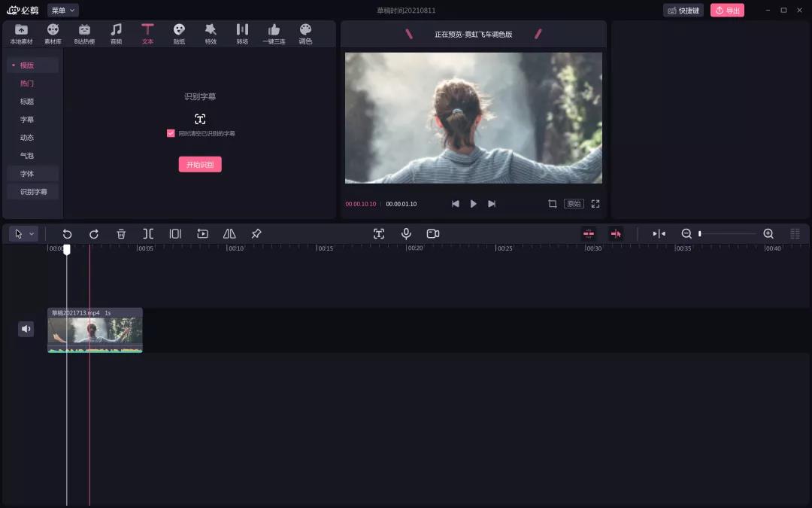Open the 本地素材 local media panel

pos(21,34)
